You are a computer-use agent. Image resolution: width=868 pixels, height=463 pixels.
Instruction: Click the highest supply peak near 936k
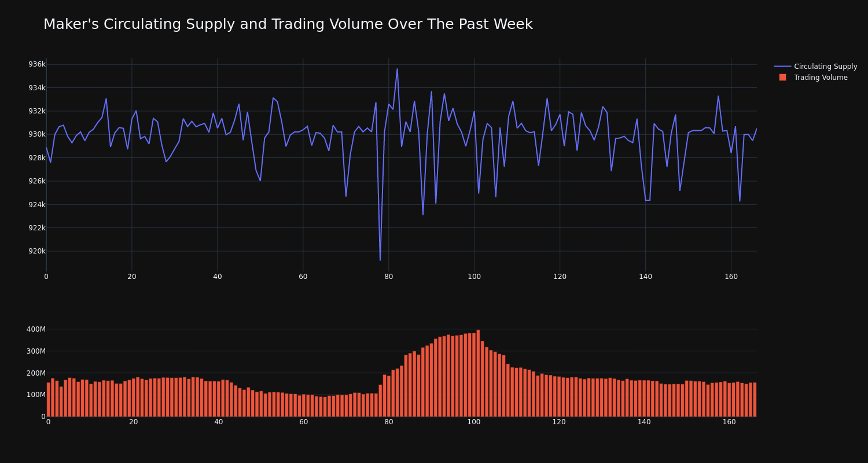tap(397, 69)
